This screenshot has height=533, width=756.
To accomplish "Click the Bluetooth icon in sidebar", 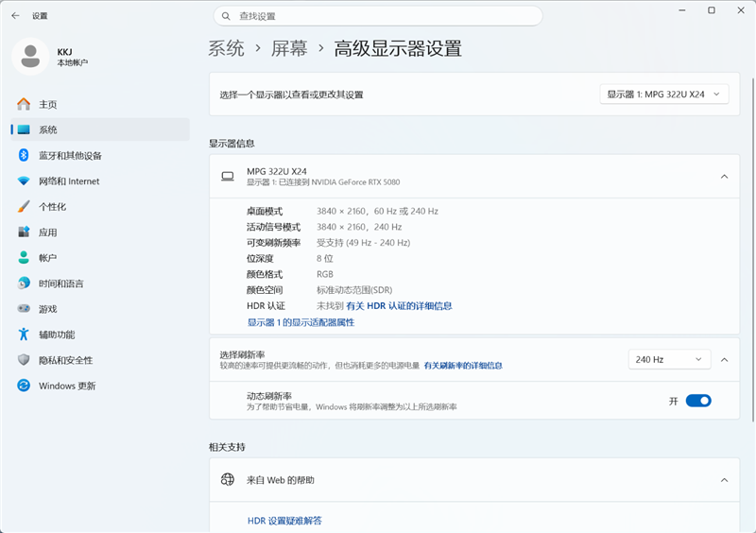I will 24,155.
